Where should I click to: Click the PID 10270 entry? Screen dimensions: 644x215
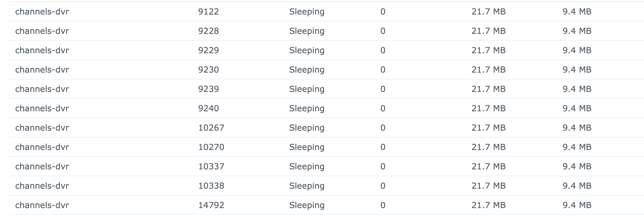click(211, 147)
